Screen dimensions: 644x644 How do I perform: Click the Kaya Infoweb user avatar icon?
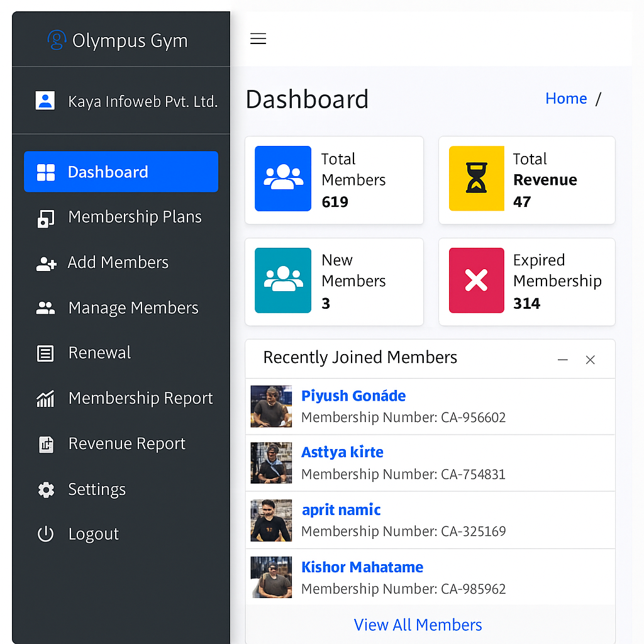[45, 101]
